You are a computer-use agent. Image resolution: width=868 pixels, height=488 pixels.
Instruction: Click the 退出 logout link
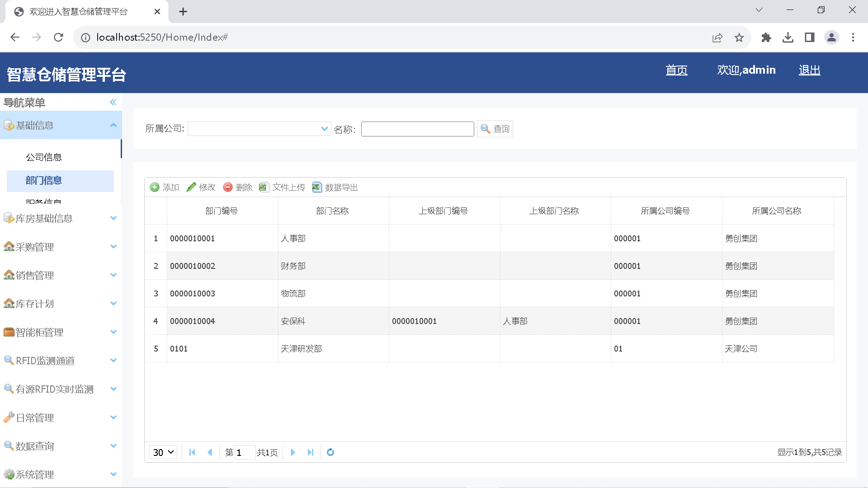809,70
